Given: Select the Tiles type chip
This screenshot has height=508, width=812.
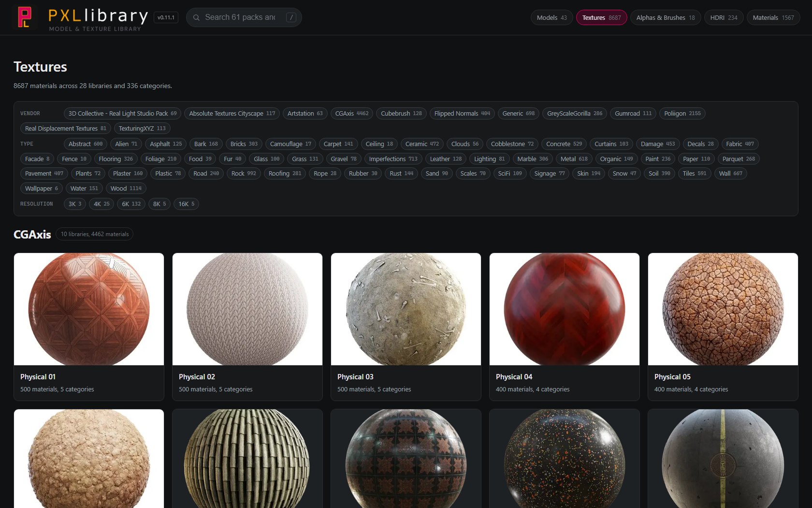Looking at the screenshot, I should 695,174.
